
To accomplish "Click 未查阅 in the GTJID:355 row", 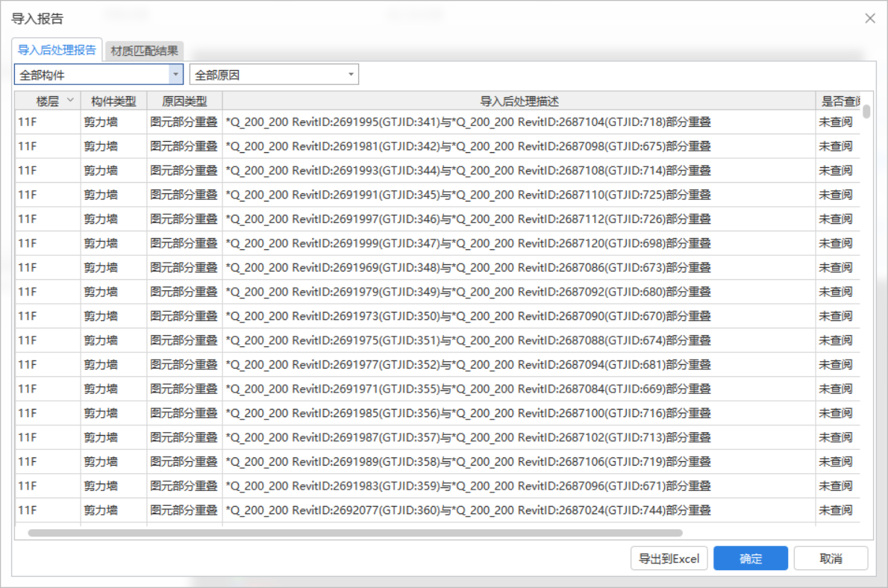I will 835,390.
